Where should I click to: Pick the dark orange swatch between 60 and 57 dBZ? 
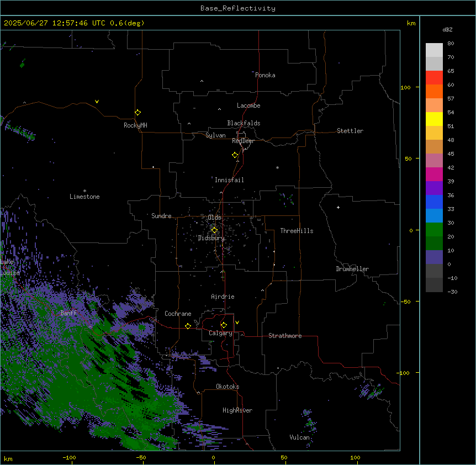[x=434, y=91]
